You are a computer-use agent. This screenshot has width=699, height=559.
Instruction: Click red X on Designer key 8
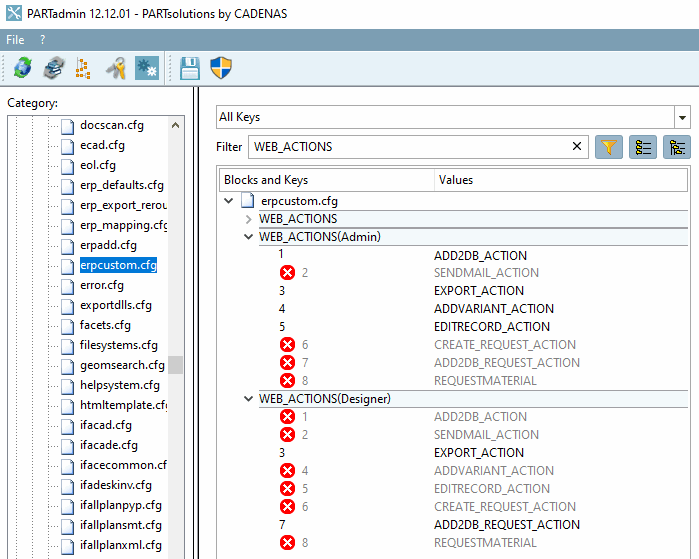288,543
